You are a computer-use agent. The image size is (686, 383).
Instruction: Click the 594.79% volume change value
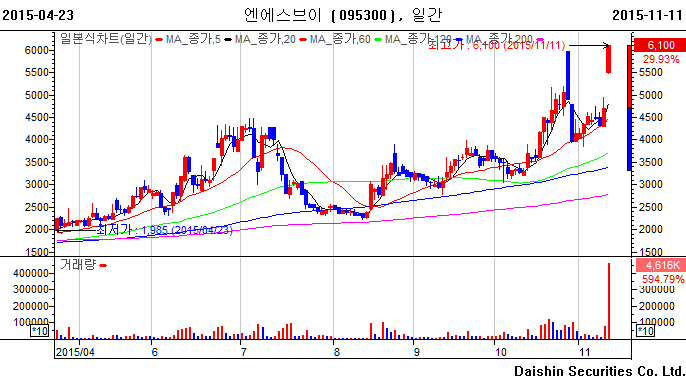pyautogui.click(x=663, y=279)
